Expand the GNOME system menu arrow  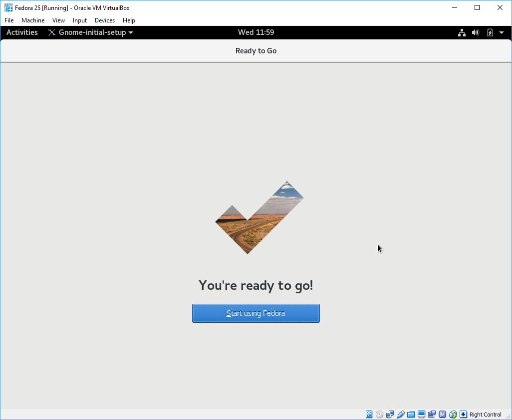click(x=502, y=32)
